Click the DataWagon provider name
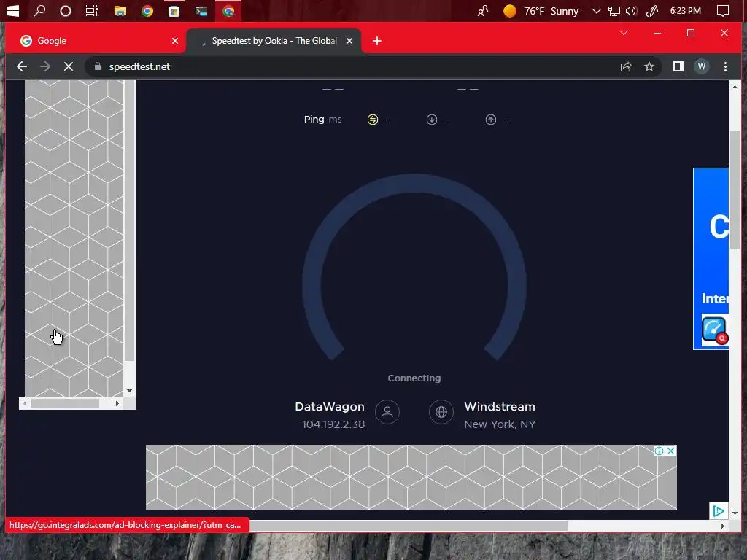Viewport: 747px width, 560px height. point(330,407)
